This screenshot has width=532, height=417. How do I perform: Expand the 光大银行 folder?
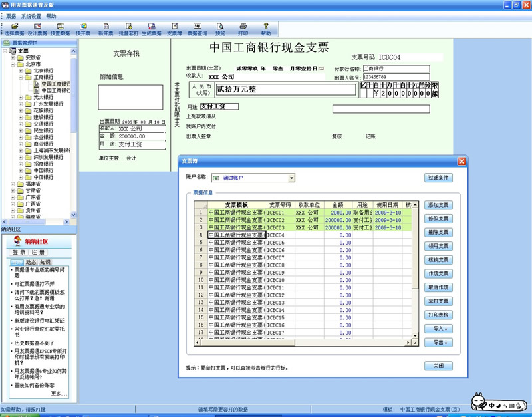pos(21,97)
